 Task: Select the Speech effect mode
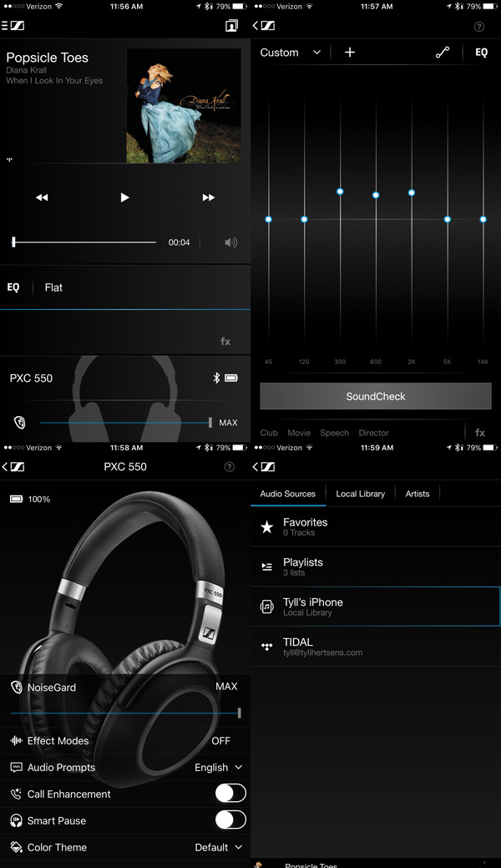pos(334,433)
